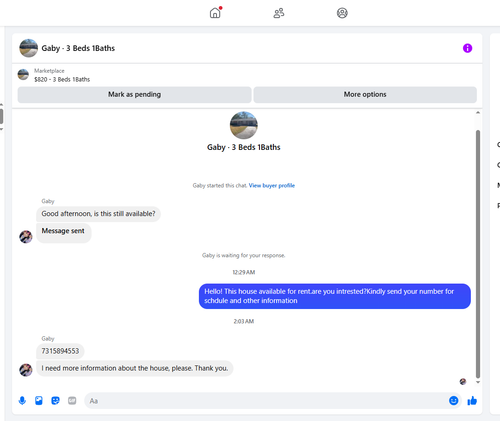500x421 pixels.
Task: Open the GIF picker icon
Action: (x=72, y=400)
